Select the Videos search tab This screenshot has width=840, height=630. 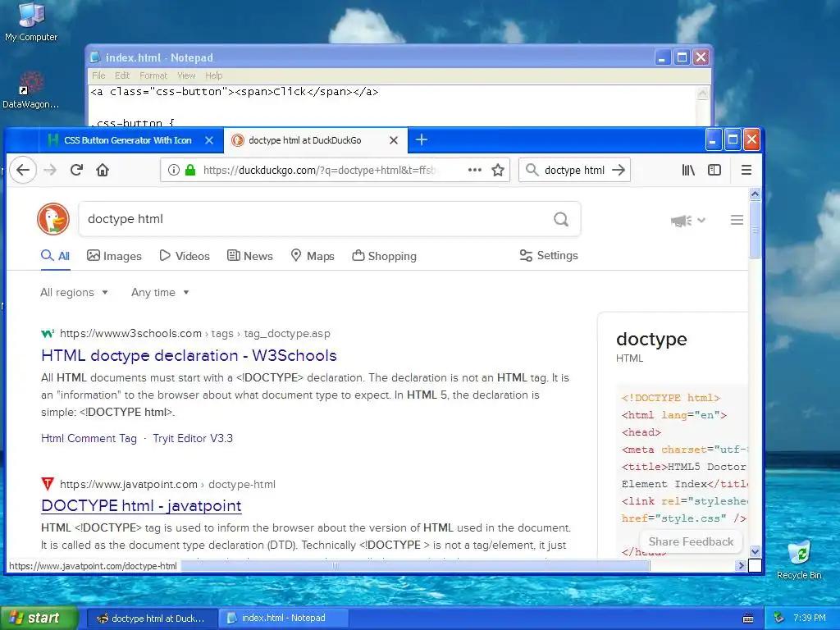click(185, 256)
